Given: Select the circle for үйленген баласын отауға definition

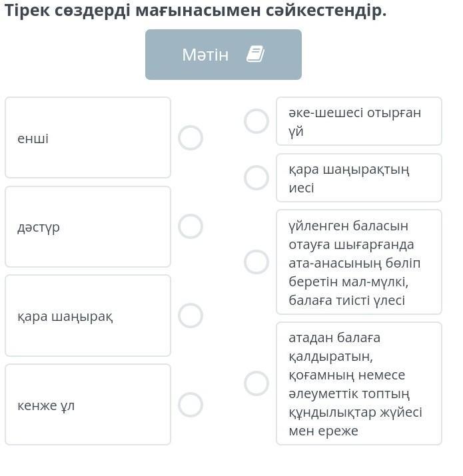Looking at the screenshot, I should pos(256,262).
